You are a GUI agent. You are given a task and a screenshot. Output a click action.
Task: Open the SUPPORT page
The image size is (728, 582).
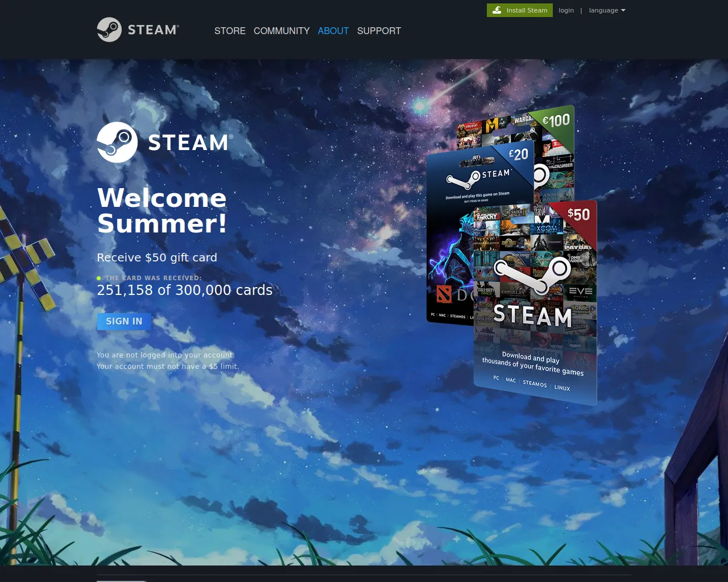pyautogui.click(x=379, y=31)
